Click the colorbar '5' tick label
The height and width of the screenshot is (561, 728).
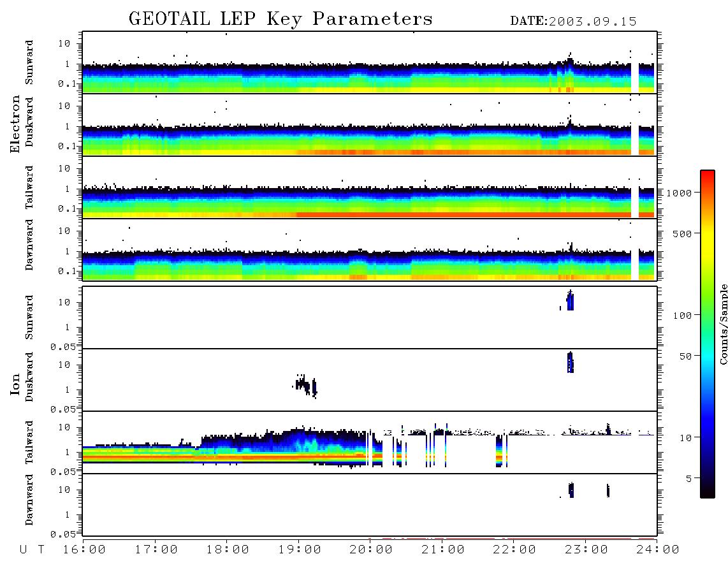tap(688, 479)
